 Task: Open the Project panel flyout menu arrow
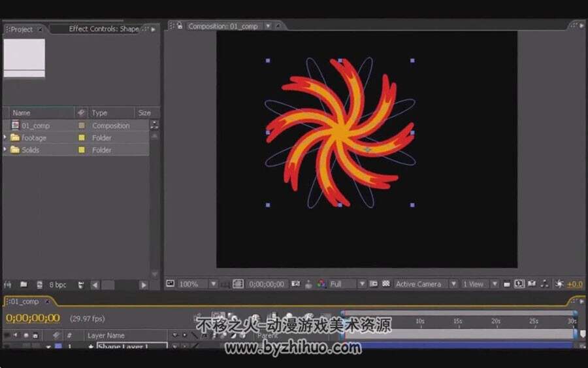[154, 29]
